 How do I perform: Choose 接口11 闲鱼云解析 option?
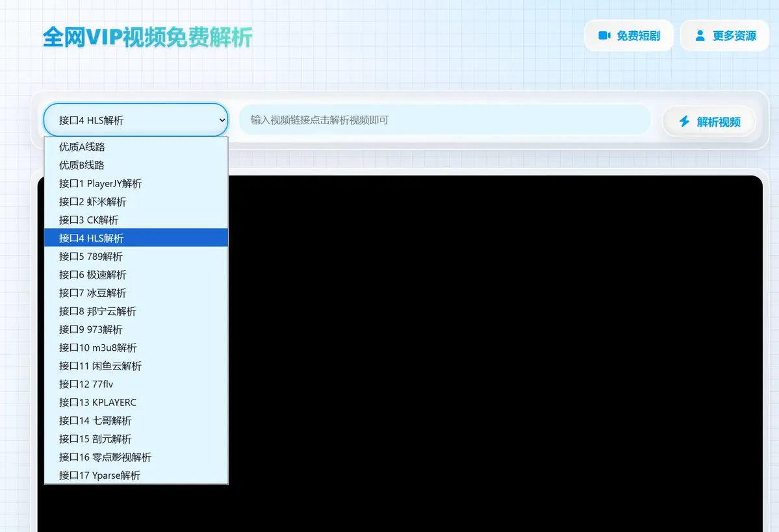(136, 366)
